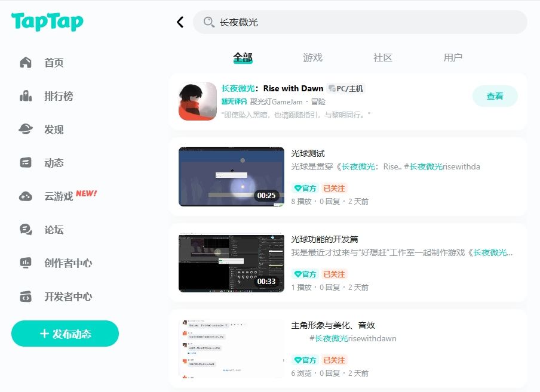Open the post titled 主角形象与美化、音效

click(x=333, y=325)
